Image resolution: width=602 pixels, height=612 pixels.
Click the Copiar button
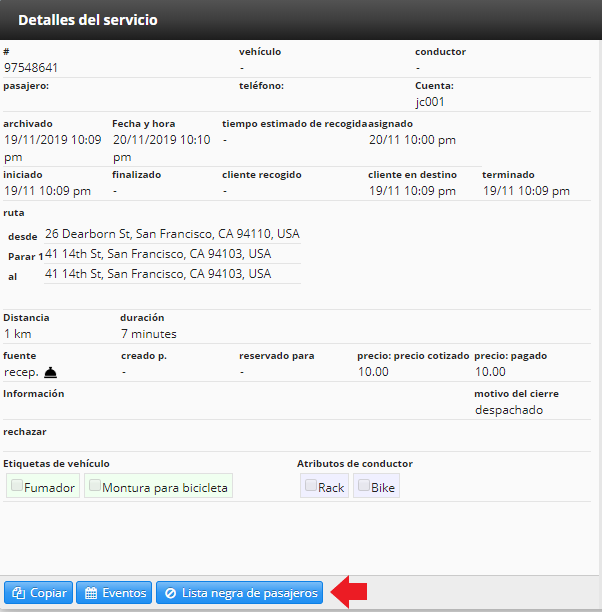[x=38, y=592]
